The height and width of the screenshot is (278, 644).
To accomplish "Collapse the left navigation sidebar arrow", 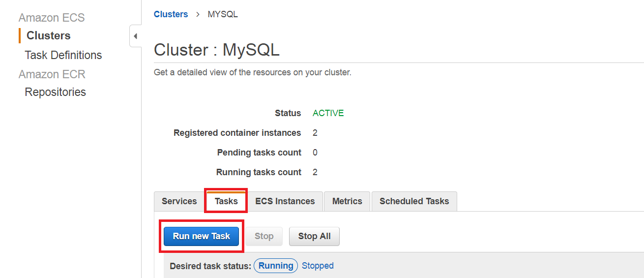I will coord(135,36).
